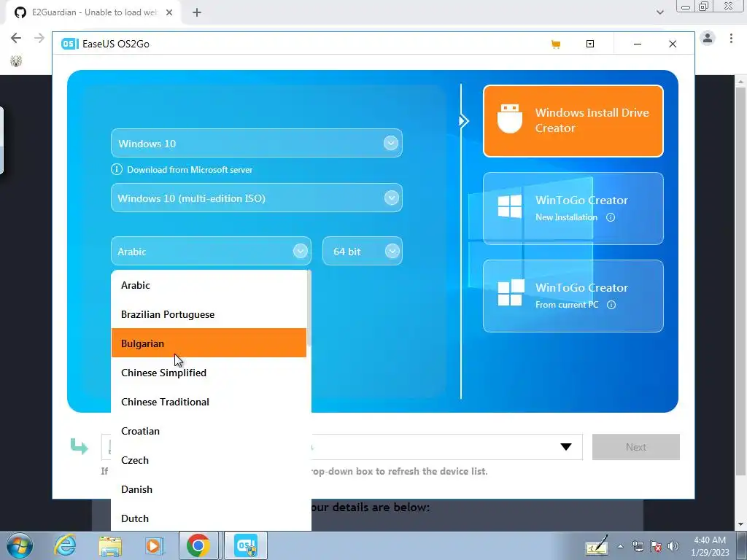Select Brazilian Portuguese from the language list
The image size is (747, 560).
point(209,314)
